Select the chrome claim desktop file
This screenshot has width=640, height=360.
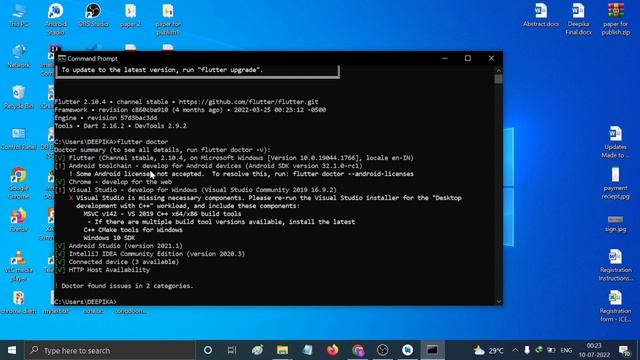point(18,302)
